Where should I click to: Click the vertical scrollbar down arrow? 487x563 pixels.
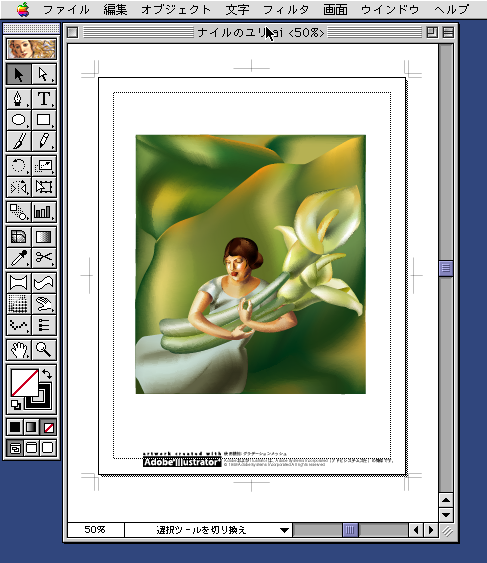(446, 515)
